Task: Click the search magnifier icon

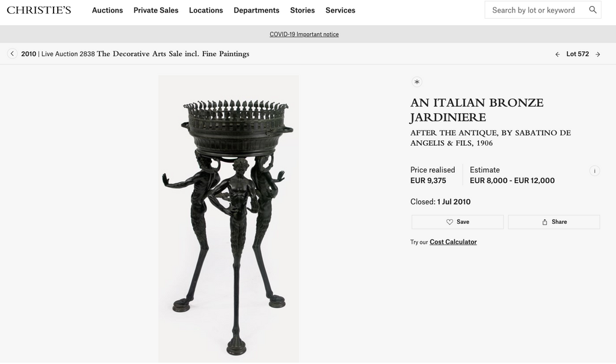Action: (x=593, y=10)
